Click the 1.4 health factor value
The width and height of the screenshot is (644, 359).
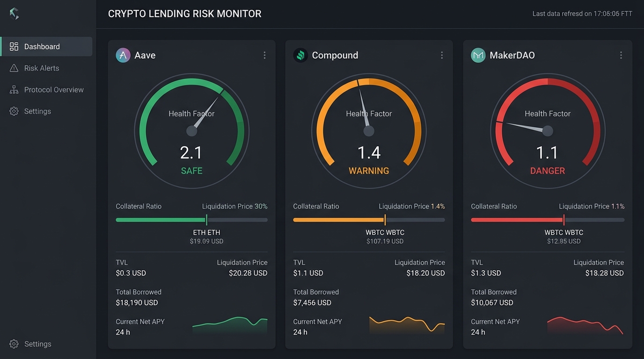pyautogui.click(x=369, y=153)
